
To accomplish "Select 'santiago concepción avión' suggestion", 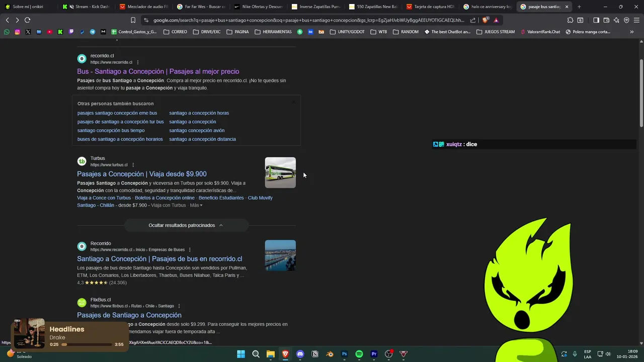I will click(197, 131).
